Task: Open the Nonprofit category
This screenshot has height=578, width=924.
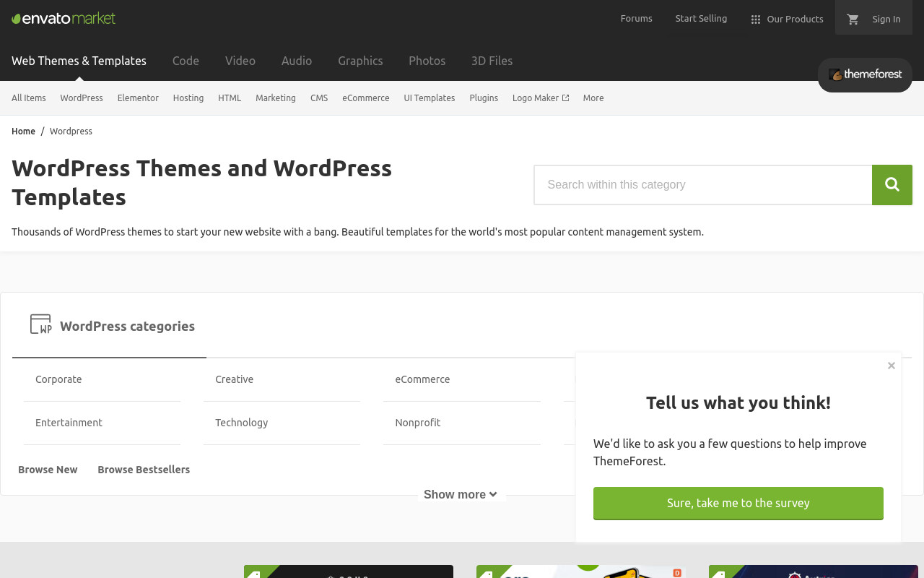Action: [418, 423]
